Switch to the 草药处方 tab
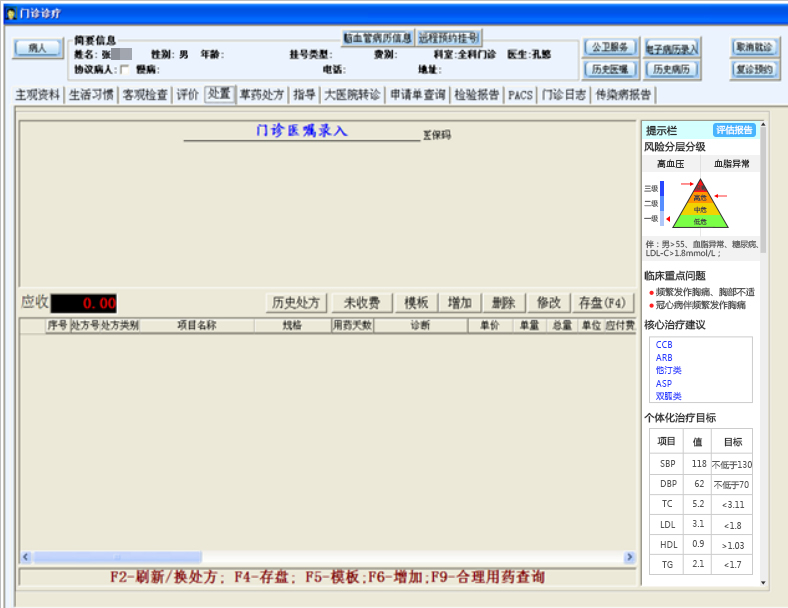The image size is (788, 608). [262, 95]
